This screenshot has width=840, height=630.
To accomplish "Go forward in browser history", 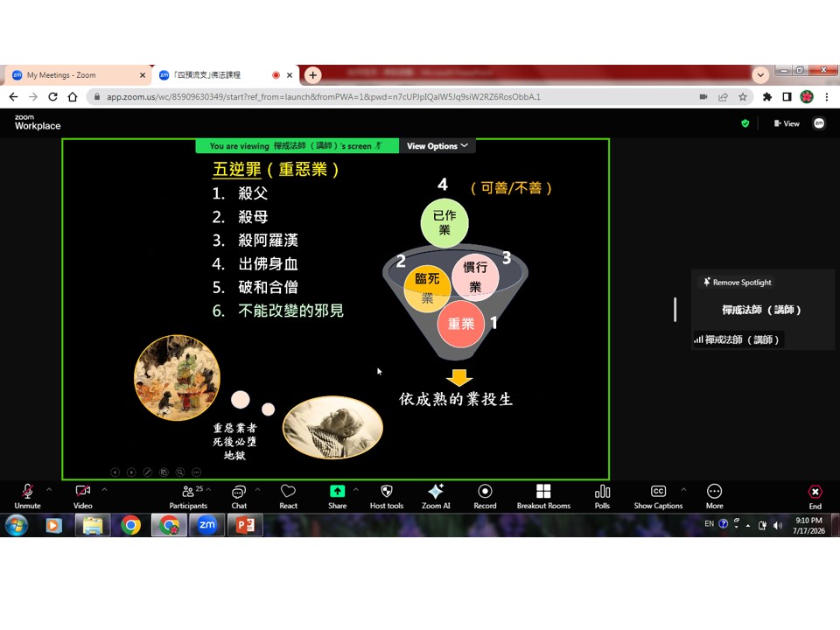I will click(33, 97).
